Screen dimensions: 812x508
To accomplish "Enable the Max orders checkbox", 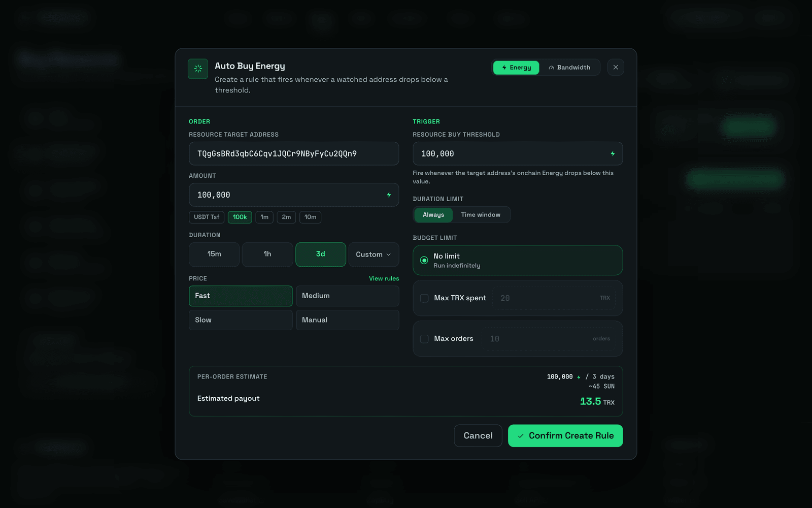I will (x=424, y=339).
